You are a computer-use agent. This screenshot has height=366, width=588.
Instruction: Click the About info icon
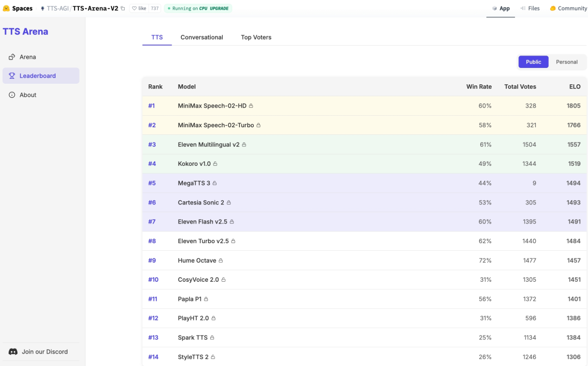tap(12, 95)
